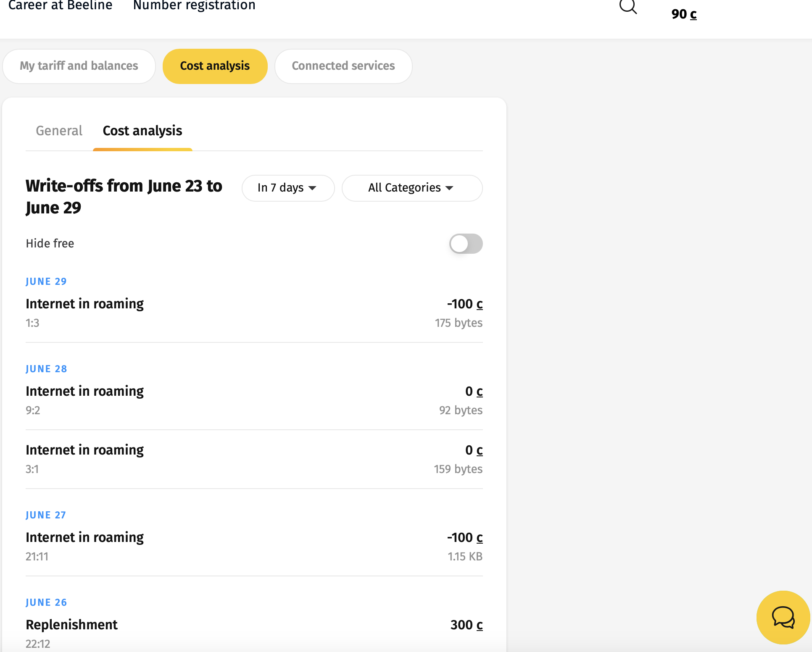Switch to My tariff and balances tab
812x652 pixels.
point(79,66)
